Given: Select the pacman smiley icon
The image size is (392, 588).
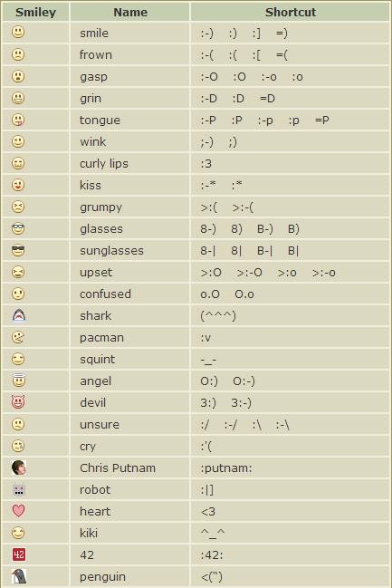Looking at the screenshot, I should (18, 337).
